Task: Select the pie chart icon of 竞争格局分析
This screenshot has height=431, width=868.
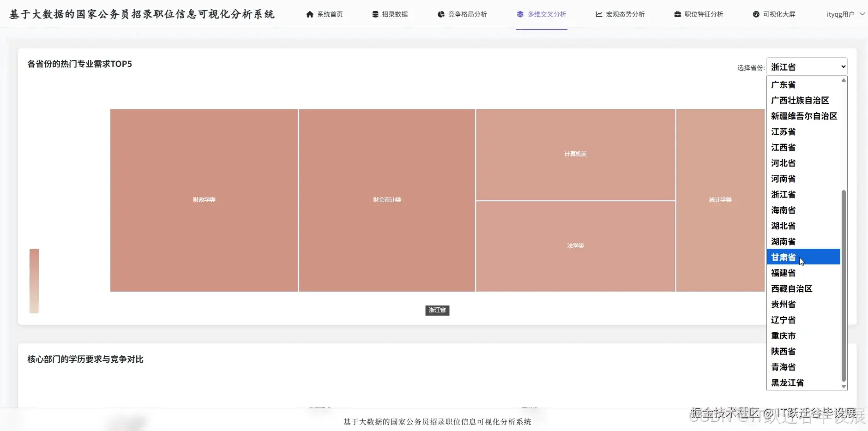Action: (x=440, y=14)
